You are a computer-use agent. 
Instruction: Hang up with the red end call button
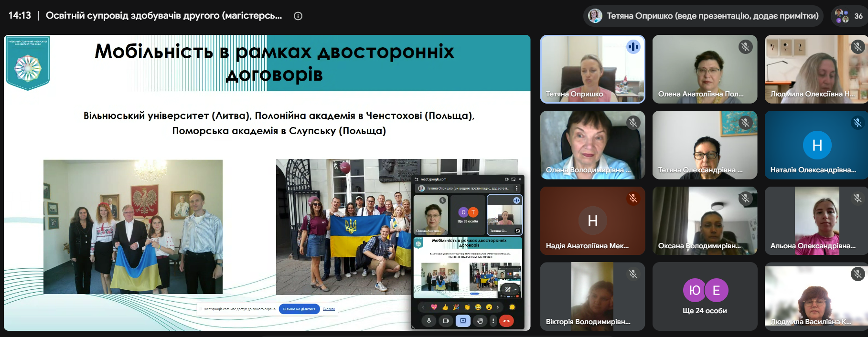[x=506, y=321]
